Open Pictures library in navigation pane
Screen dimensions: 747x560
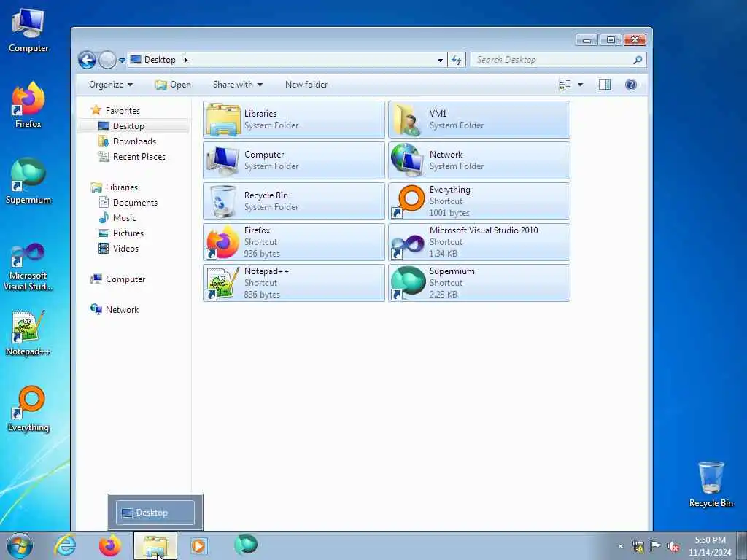(128, 233)
